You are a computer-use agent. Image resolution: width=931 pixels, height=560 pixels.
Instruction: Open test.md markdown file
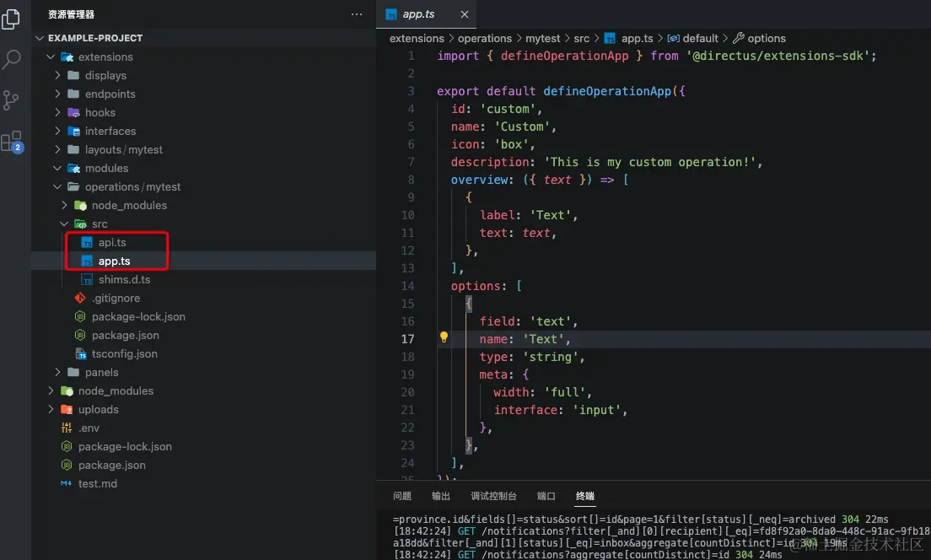tap(97, 483)
